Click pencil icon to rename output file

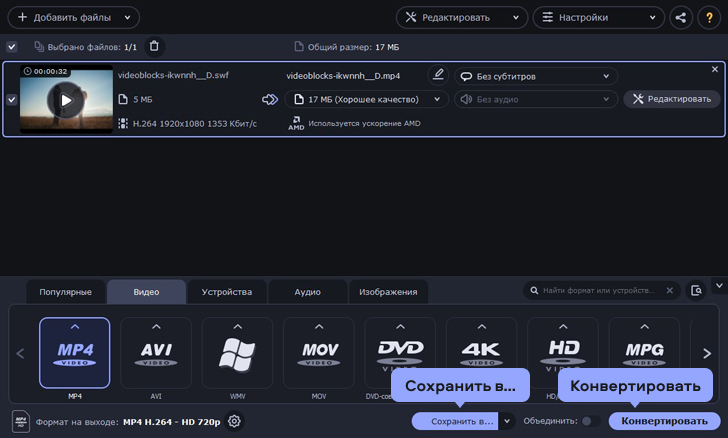pos(437,75)
